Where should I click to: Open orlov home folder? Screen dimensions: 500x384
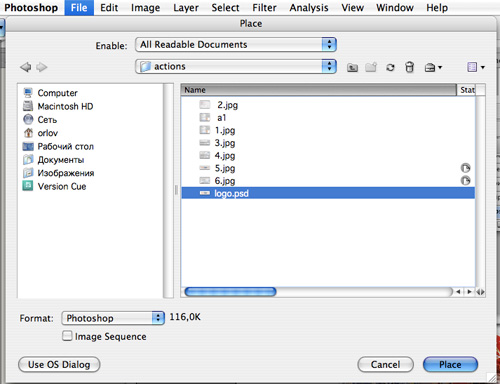tap(40, 133)
